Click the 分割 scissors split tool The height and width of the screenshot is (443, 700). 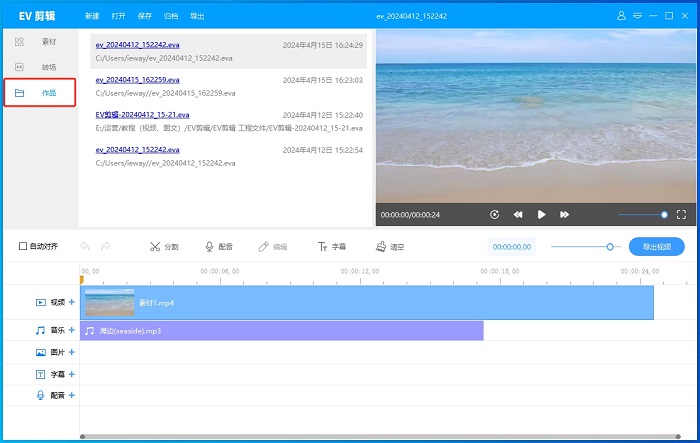(163, 246)
